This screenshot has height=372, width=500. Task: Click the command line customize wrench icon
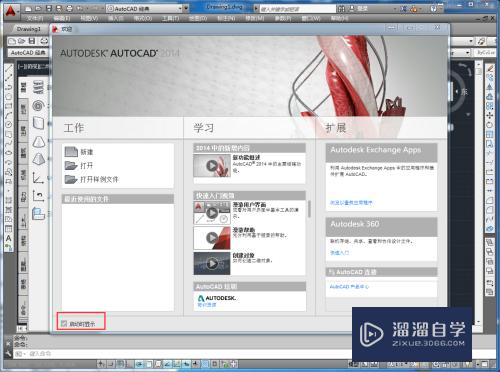(x=8, y=354)
